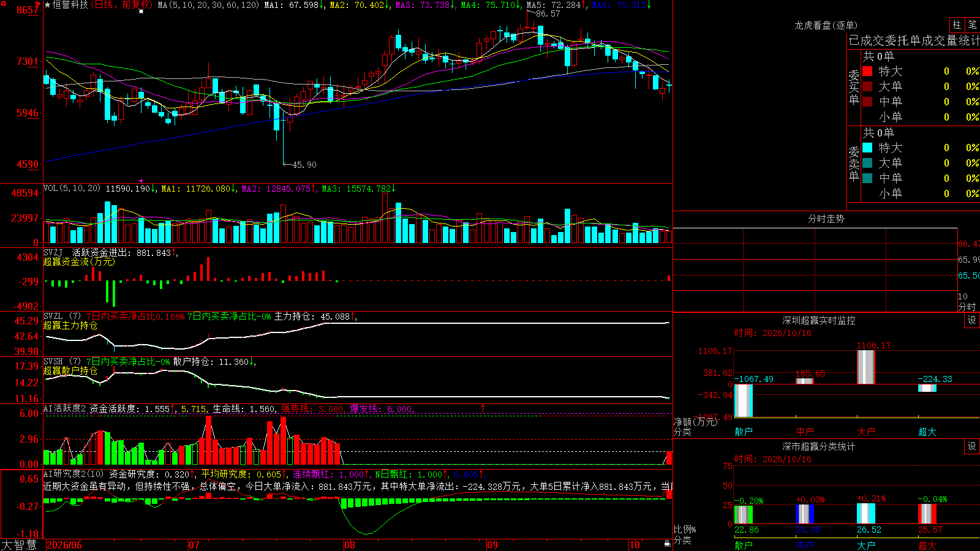Click 超赢主力持仓 label

[x=70, y=325]
